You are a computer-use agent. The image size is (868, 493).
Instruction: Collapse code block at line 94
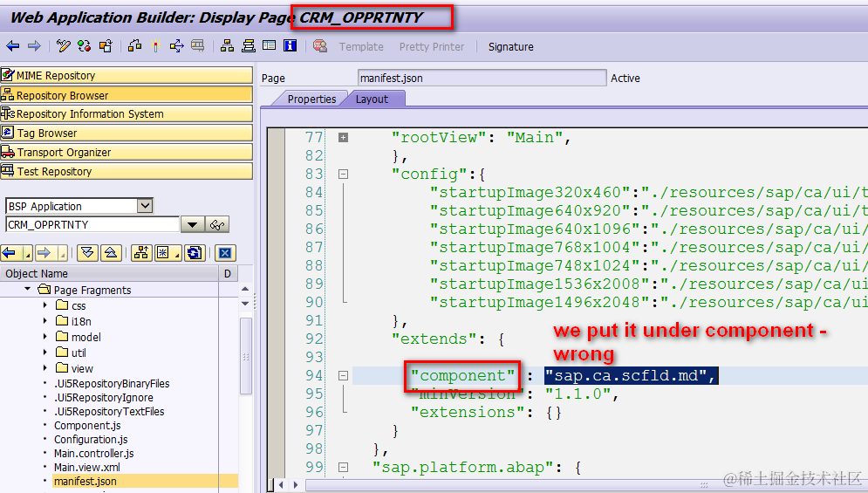tap(343, 375)
